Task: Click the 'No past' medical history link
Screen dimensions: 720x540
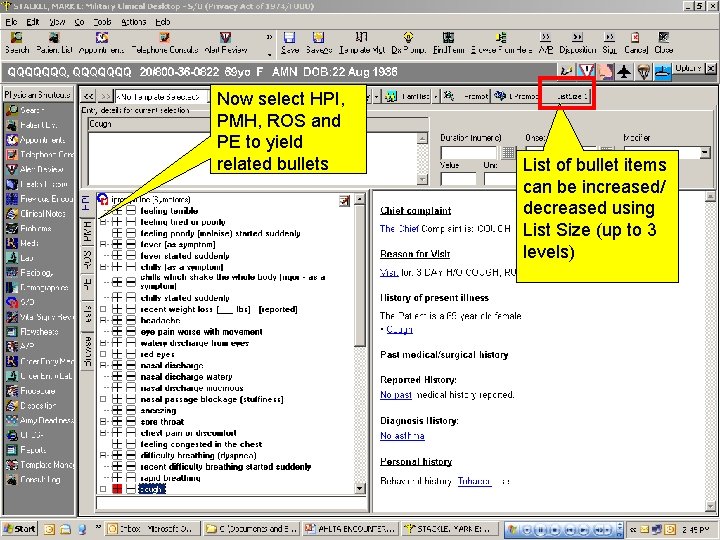Action: pos(396,395)
